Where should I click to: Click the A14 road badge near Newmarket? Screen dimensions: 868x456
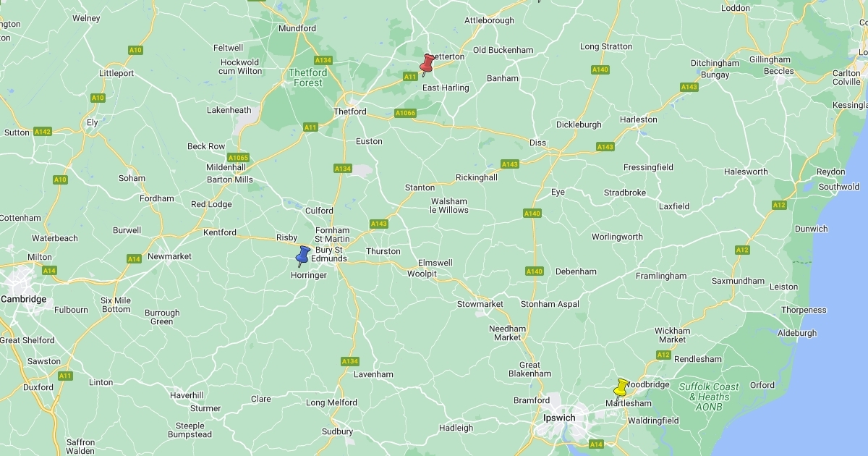coord(133,258)
